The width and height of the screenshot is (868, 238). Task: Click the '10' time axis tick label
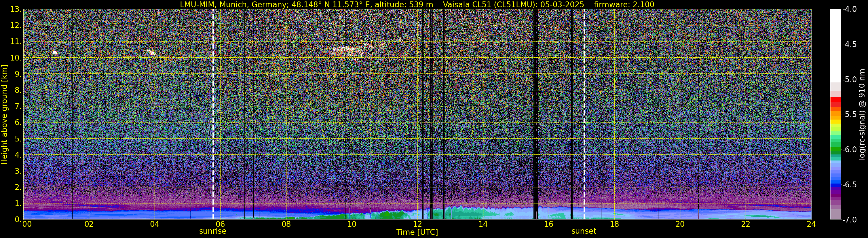pyautogui.click(x=352, y=224)
